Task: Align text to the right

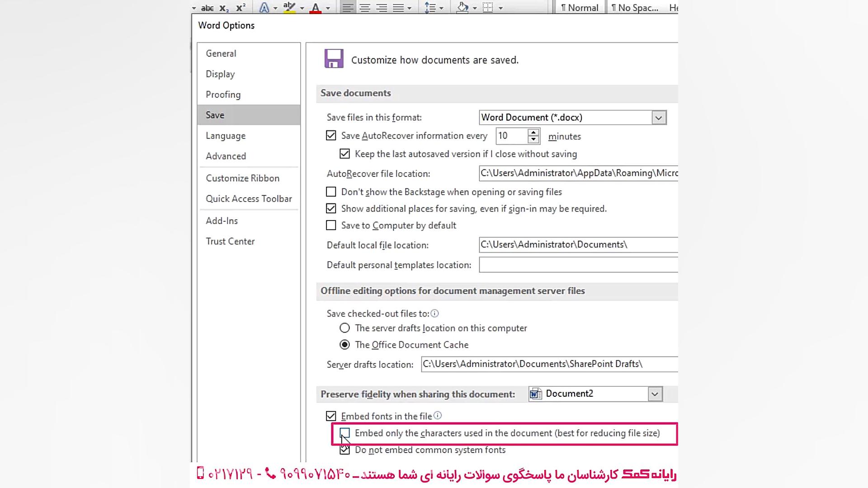Action: click(x=382, y=8)
